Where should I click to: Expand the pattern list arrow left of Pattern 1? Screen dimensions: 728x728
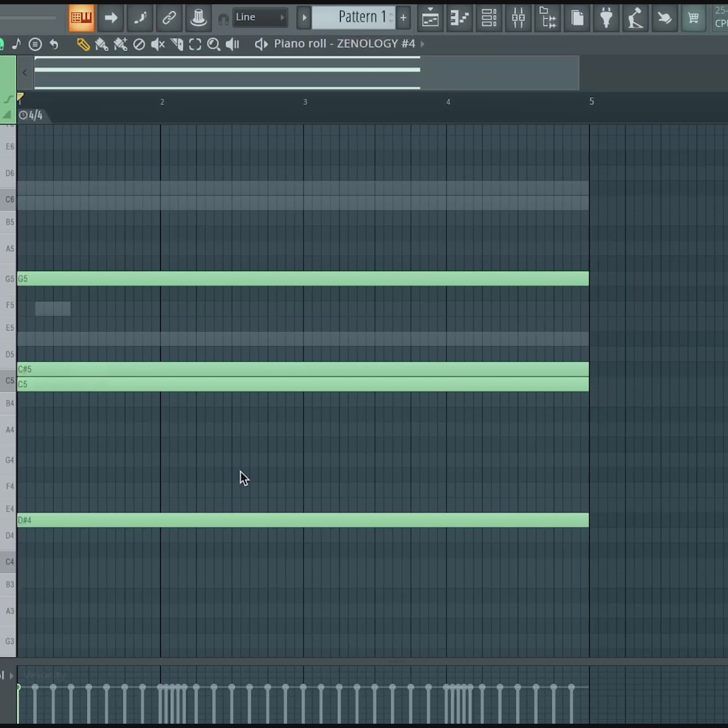click(x=304, y=17)
